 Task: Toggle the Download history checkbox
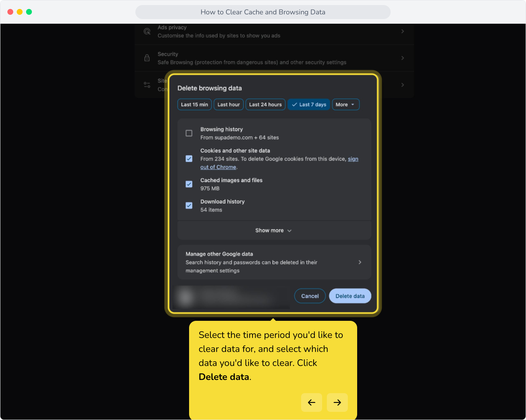pos(189,206)
